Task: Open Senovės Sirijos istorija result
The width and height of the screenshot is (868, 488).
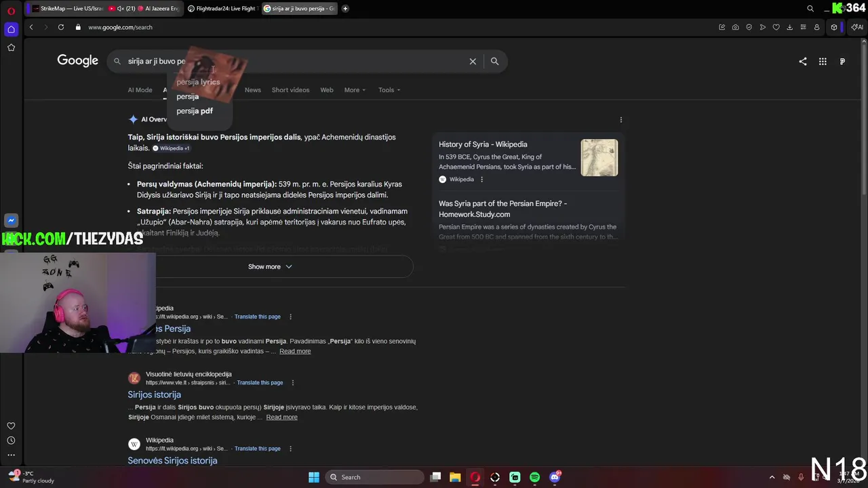Action: (172, 460)
